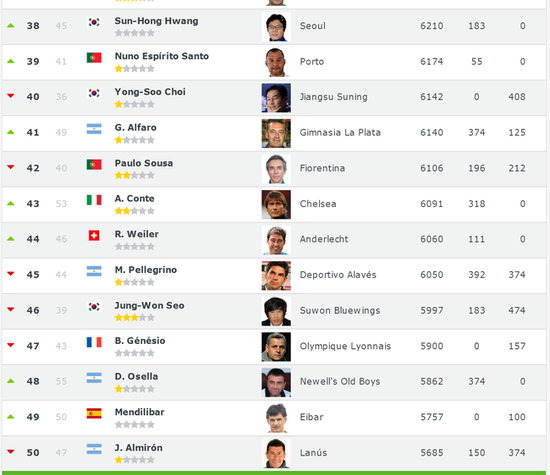Click the Switzerland flag next to R. Weiler
550x475 pixels.
tap(94, 235)
